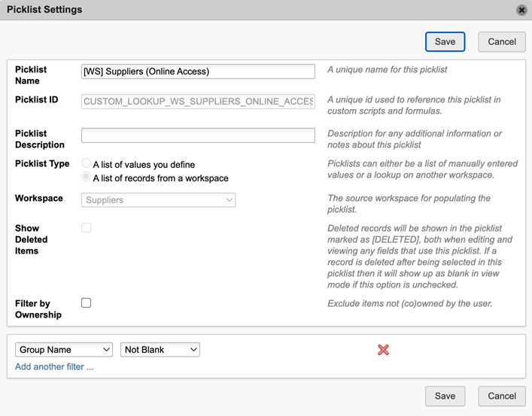Click the top Save button
532x416 pixels.
pyautogui.click(x=445, y=41)
